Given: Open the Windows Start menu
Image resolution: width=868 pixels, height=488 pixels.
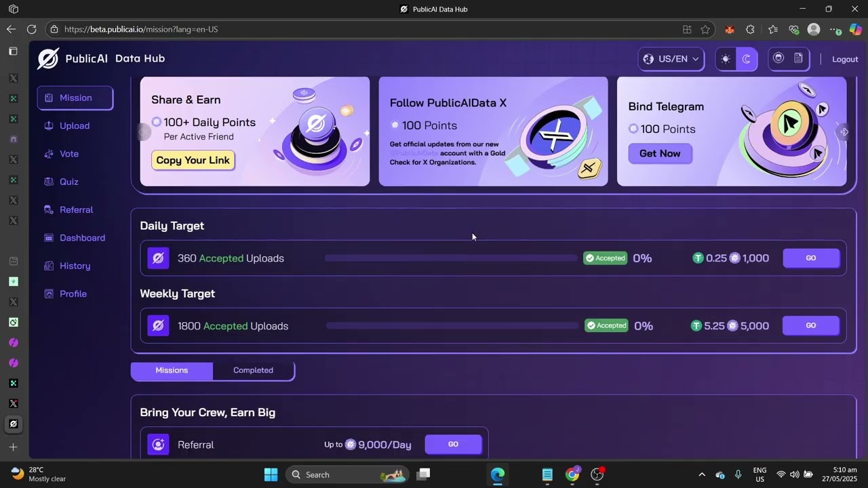Looking at the screenshot, I should click(271, 474).
